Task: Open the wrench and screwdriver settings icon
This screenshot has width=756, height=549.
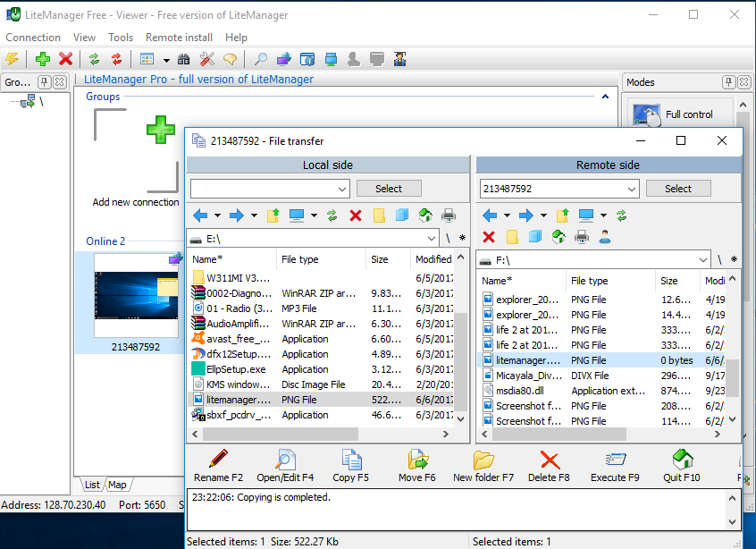Action: point(206,59)
